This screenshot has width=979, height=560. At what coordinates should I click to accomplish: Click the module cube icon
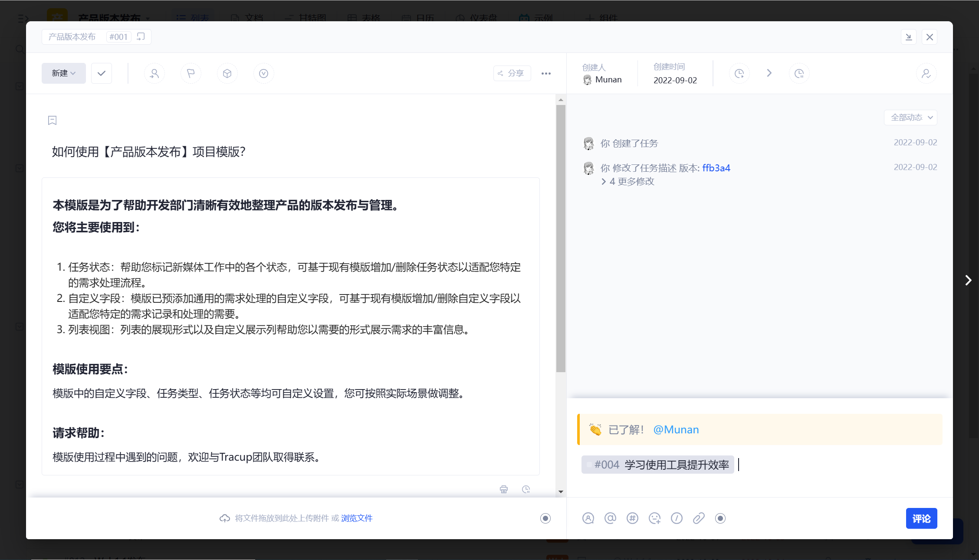click(x=227, y=73)
